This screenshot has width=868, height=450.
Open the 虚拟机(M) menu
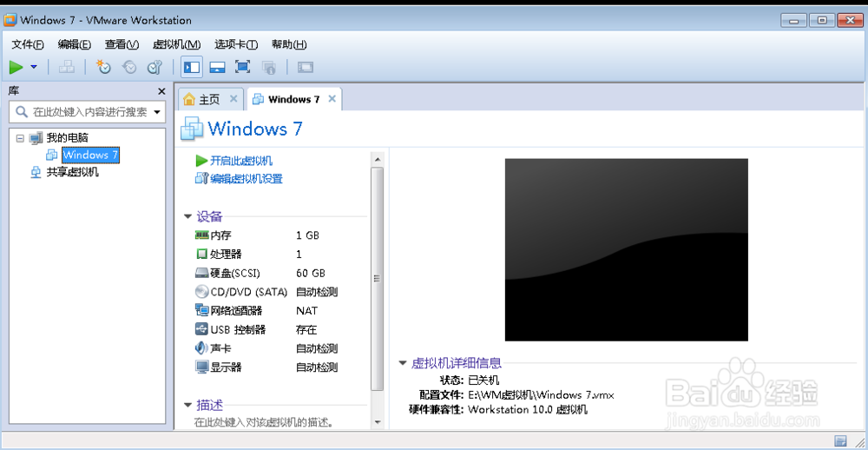click(176, 44)
